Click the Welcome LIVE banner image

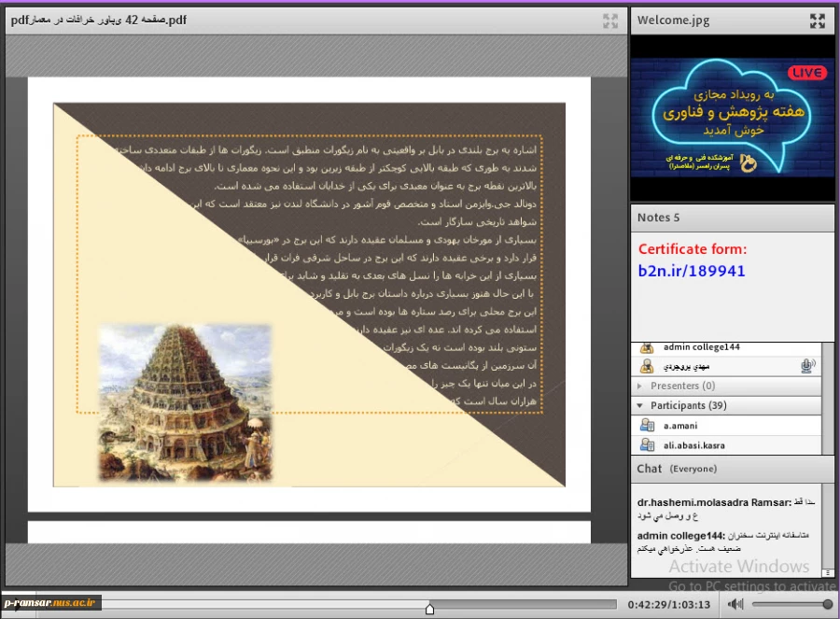pos(733,118)
